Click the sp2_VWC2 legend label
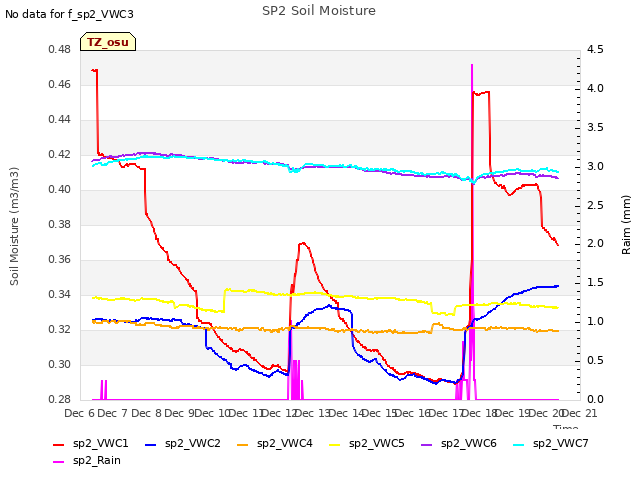The height and width of the screenshot is (480, 640). tap(193, 443)
